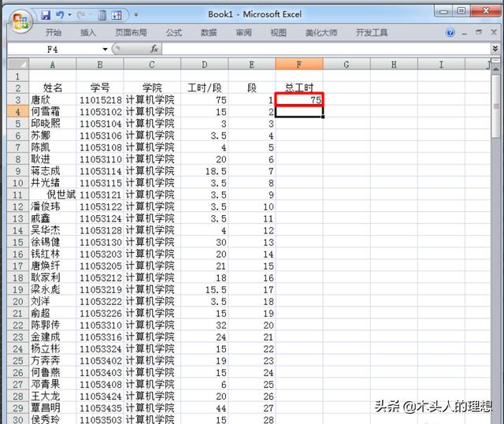
Task: Click the 工时/段 header cell
Action: pos(205,87)
